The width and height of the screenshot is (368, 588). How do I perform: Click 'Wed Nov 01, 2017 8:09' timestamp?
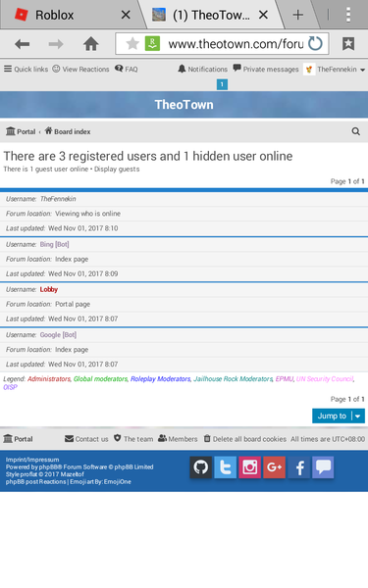click(x=83, y=273)
